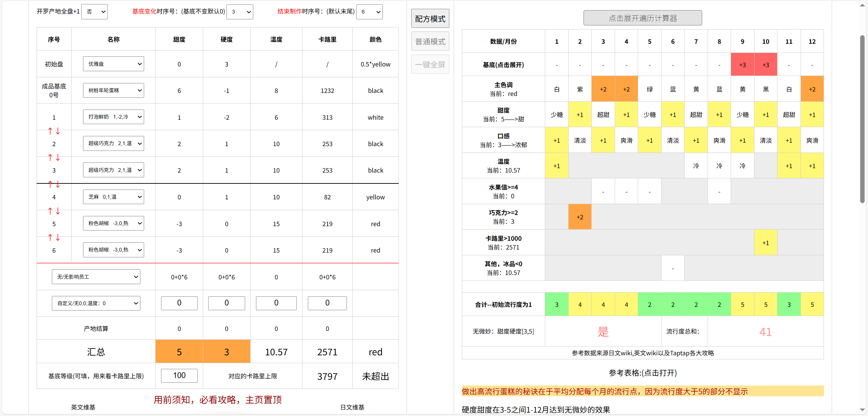Viewport: 868px width, 416px height.
Task: Open the 树桩年轮蛋糕 base dropdown
Action: (113, 90)
